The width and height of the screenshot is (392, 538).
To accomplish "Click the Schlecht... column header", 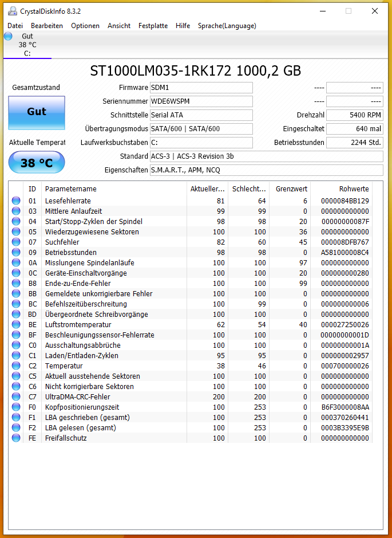I will pos(249,189).
